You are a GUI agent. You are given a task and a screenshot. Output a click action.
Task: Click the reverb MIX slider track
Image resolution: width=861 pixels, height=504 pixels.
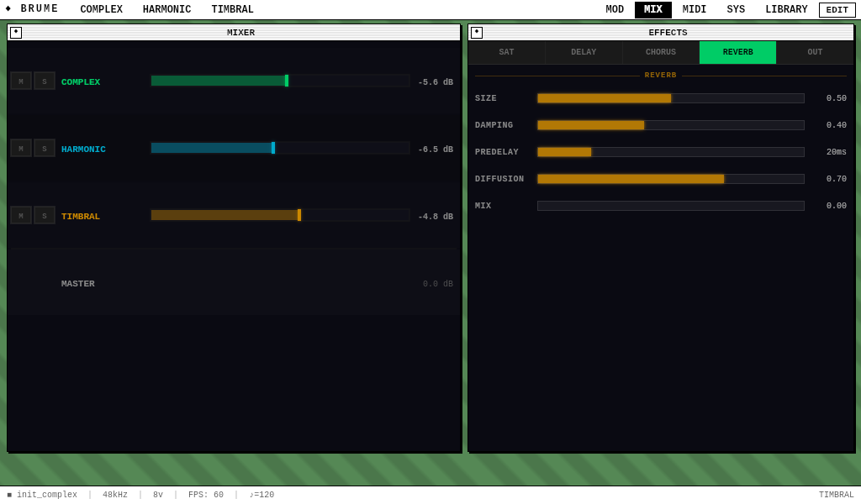(x=670, y=206)
